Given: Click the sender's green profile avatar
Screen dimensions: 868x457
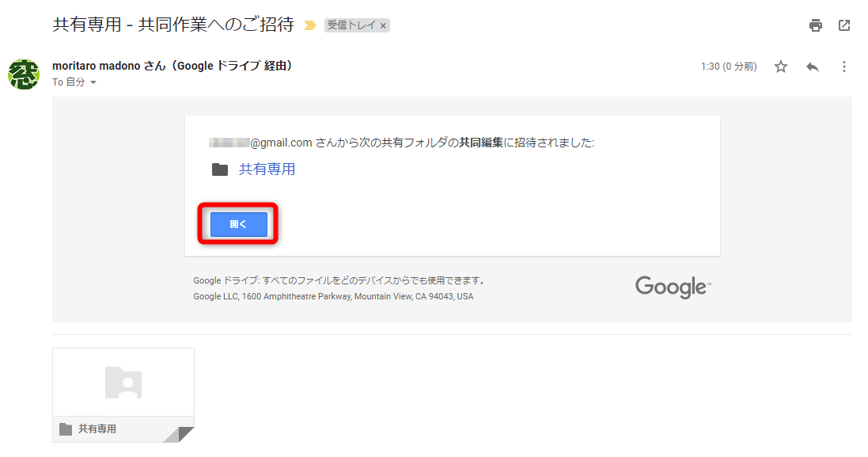Looking at the screenshot, I should click(x=23, y=74).
